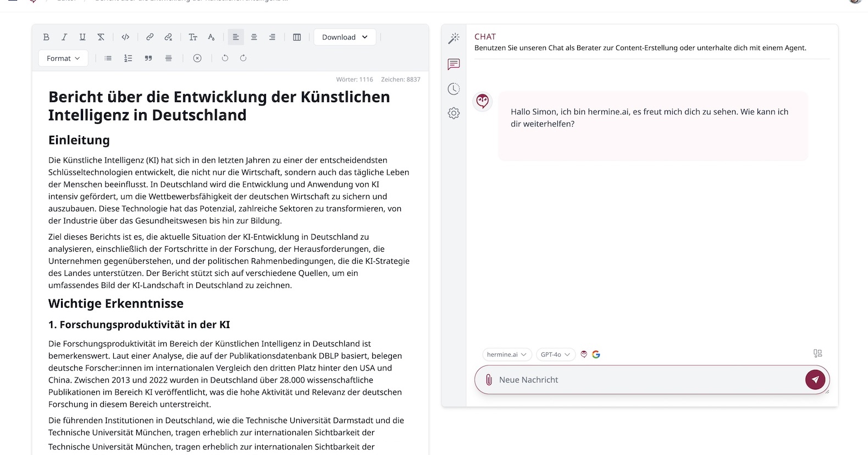Send the chat message

coord(815,380)
